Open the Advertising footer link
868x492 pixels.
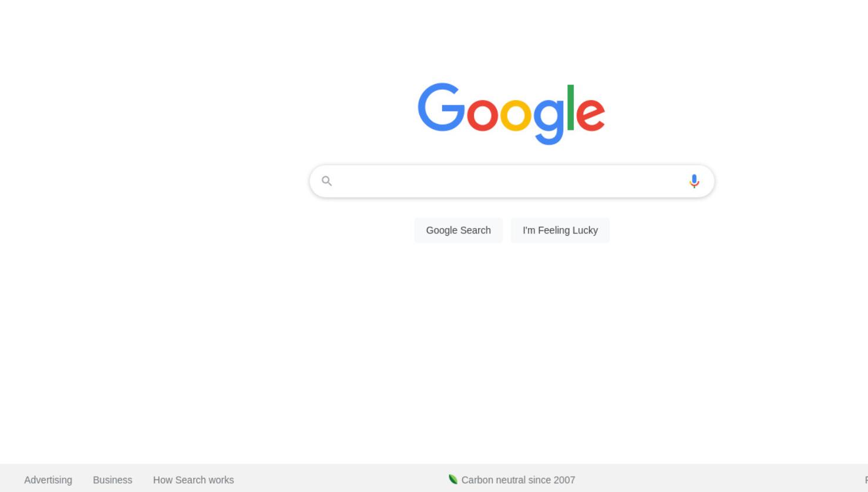tap(48, 480)
